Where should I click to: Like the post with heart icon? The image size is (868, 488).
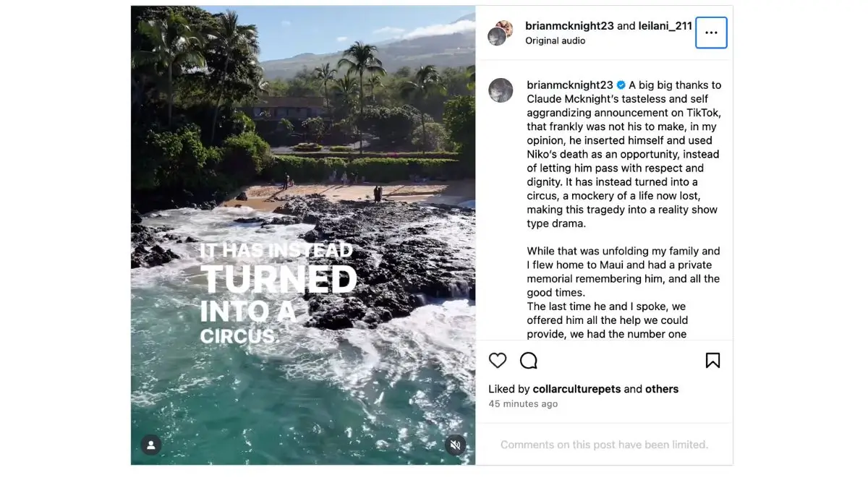click(498, 360)
